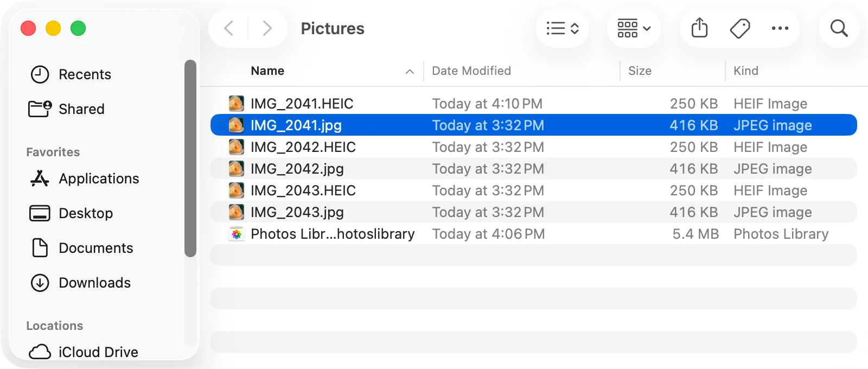Image resolution: width=868 pixels, height=369 pixels.
Task: Open Desktop in the sidebar
Action: coord(86,213)
